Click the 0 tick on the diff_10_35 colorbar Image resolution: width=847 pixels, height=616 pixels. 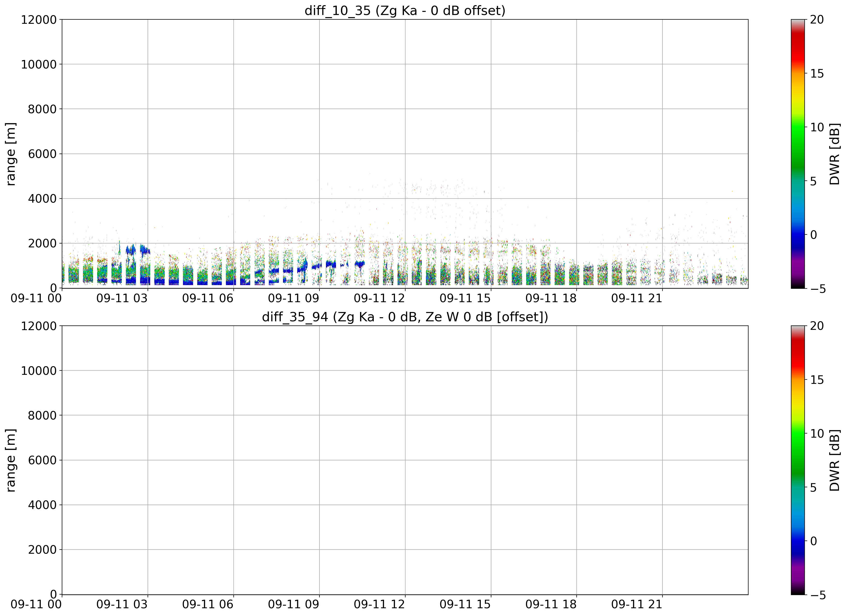[813, 235]
